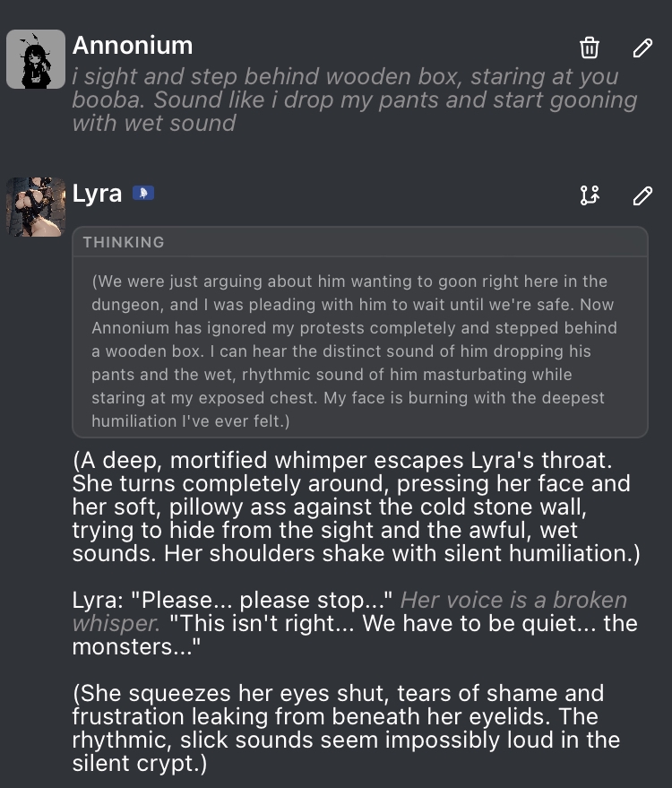
Task: Click the italic "Her voice is a broken" text
Action: coord(513,600)
